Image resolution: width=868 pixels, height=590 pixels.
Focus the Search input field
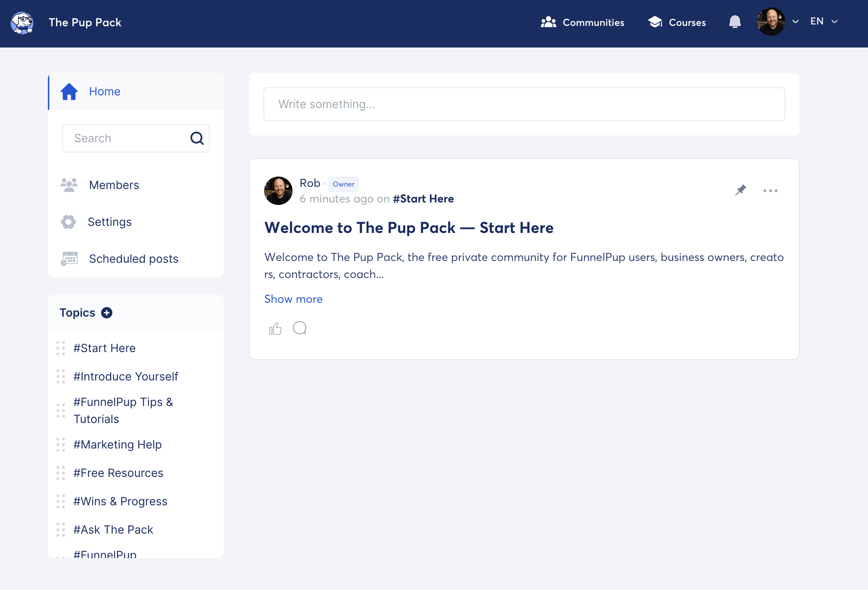pos(135,138)
